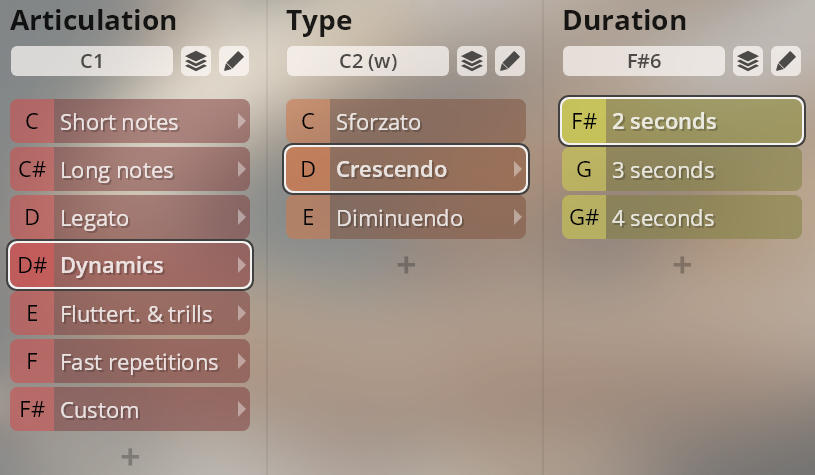Select the Long notes articulation
Viewport: 815px width, 475px height.
(x=130, y=169)
